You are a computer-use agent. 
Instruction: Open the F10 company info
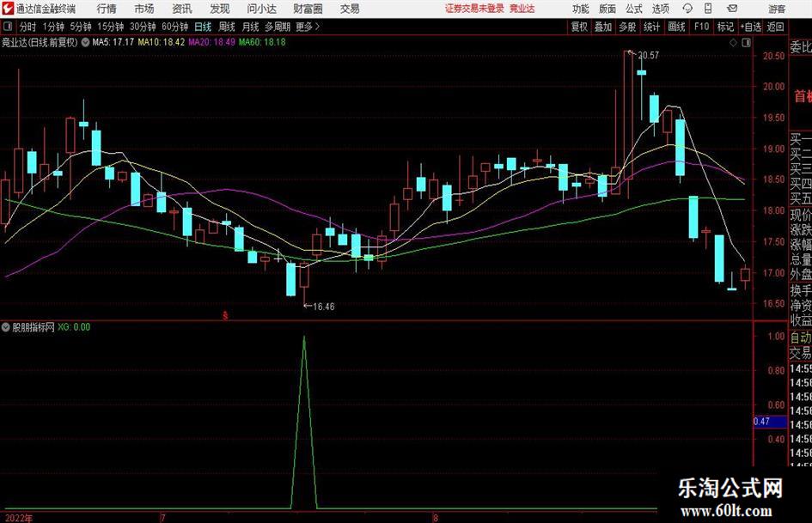[701, 27]
